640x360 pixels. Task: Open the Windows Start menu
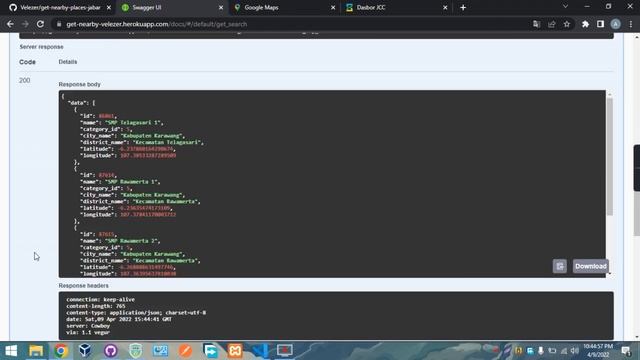(11, 351)
